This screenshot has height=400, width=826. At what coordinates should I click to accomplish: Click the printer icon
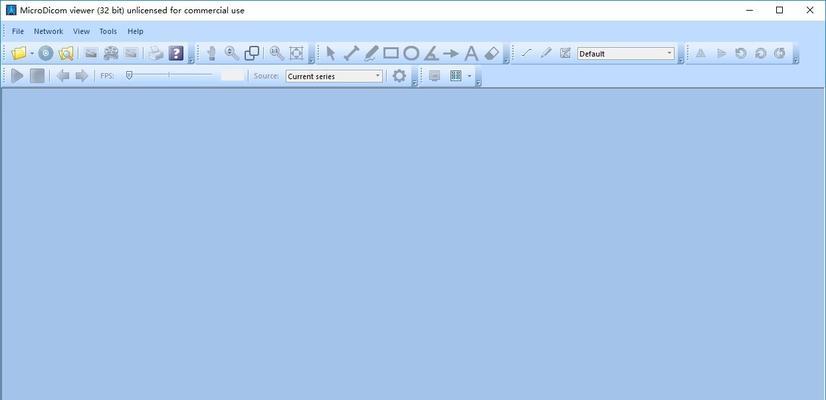155,53
